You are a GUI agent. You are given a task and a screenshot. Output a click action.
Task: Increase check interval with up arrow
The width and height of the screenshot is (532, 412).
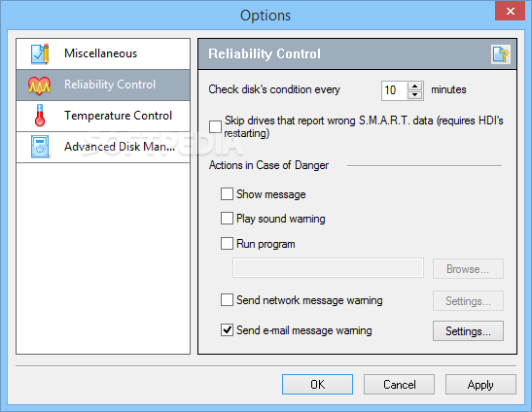point(414,86)
